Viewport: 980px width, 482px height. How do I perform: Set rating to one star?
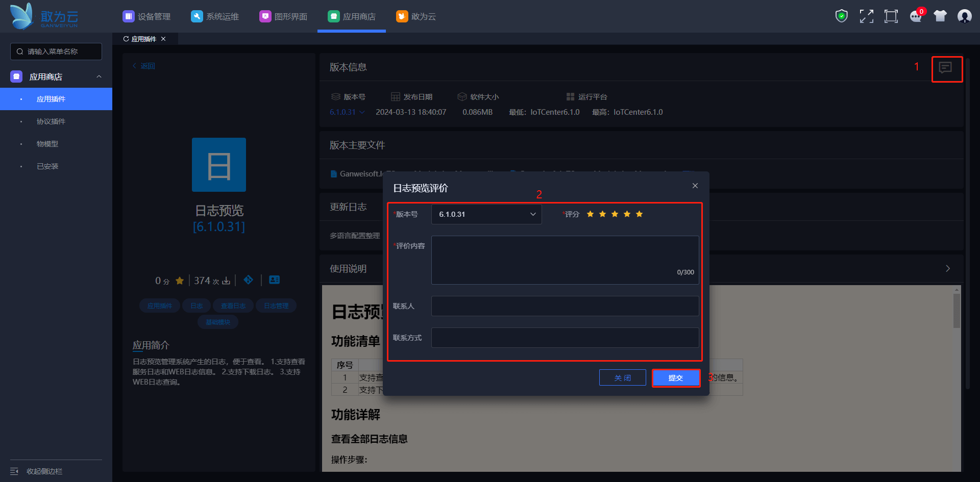[590, 214]
